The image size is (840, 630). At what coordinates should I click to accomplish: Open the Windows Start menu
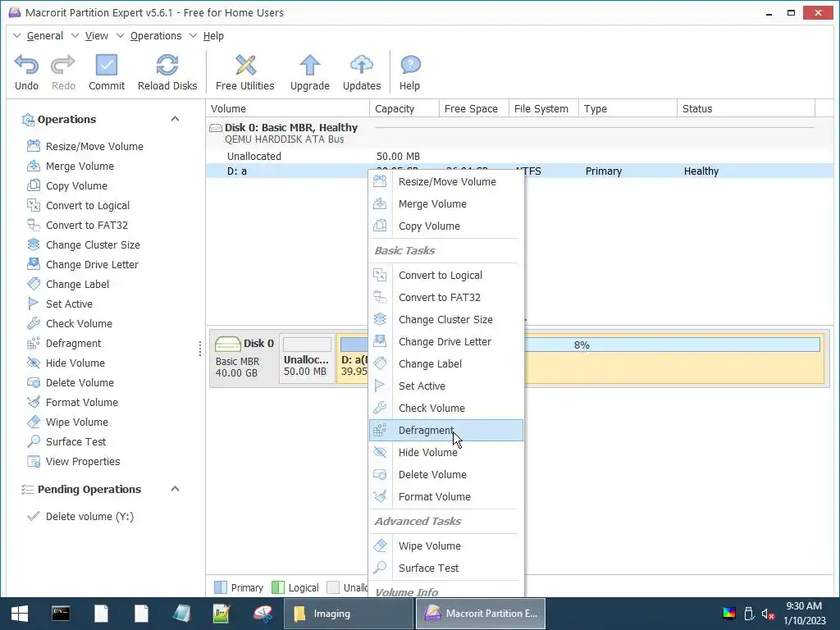click(x=20, y=614)
